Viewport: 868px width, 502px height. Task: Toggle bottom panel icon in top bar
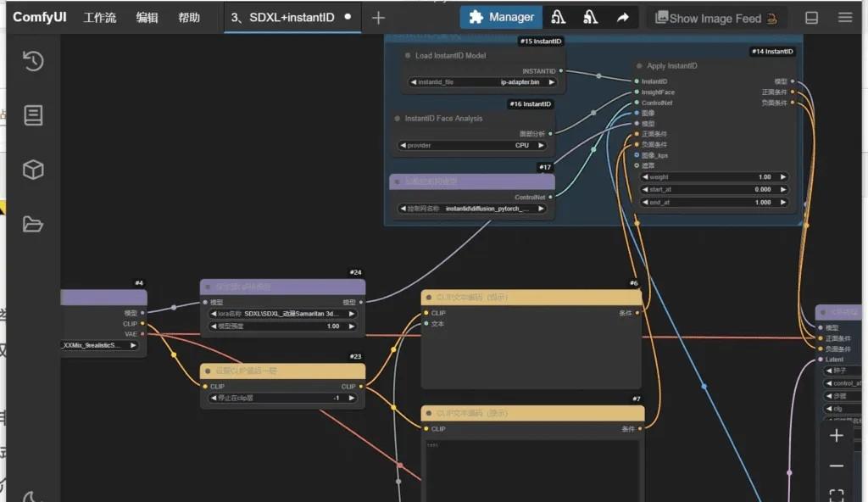[811, 18]
